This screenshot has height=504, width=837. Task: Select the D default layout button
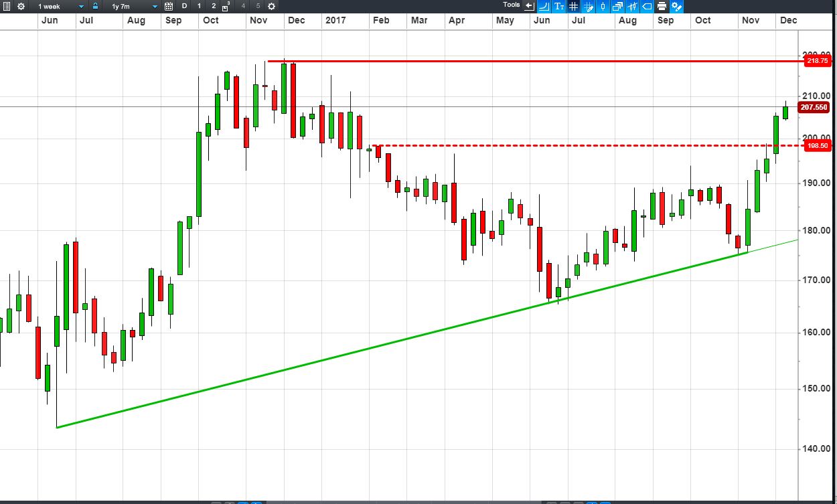(184, 6)
